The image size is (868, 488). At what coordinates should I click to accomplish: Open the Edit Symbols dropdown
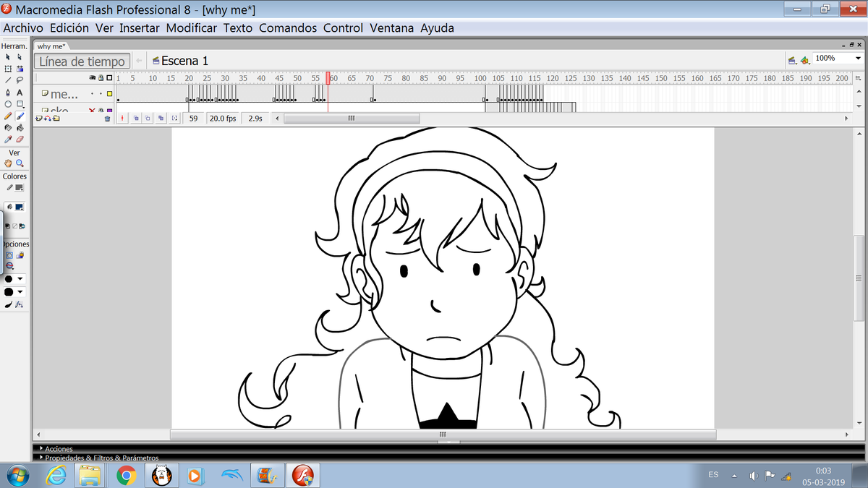pyautogui.click(x=804, y=60)
